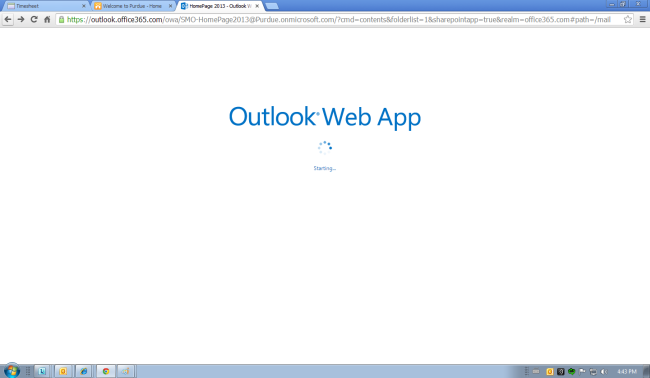
Task: Open the Action Center flag icon
Action: point(582,371)
